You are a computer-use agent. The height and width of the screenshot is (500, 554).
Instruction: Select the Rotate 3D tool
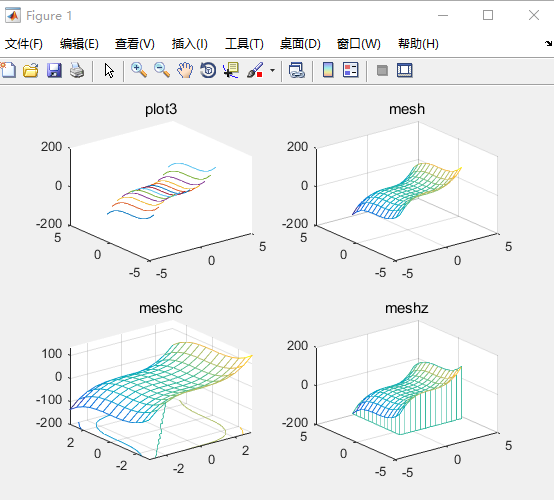pos(208,70)
